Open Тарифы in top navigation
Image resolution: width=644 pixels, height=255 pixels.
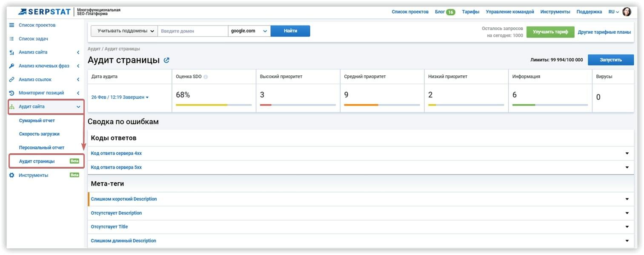[471, 12]
